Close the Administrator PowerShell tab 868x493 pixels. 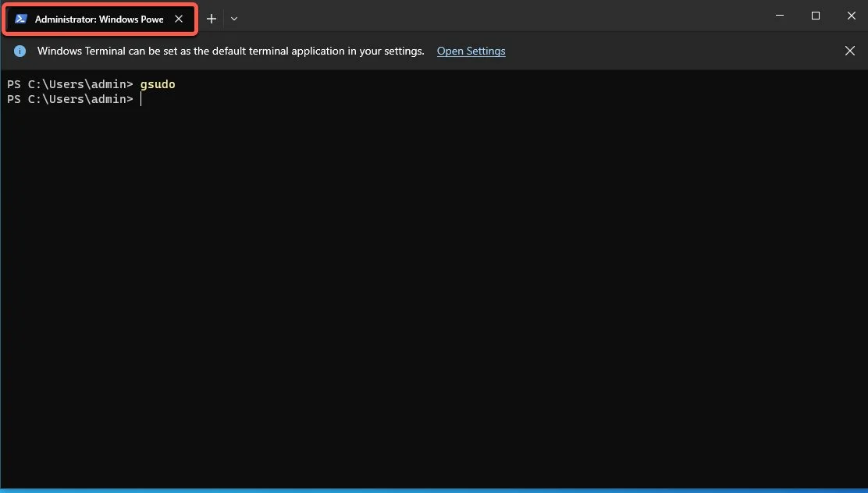(x=179, y=19)
